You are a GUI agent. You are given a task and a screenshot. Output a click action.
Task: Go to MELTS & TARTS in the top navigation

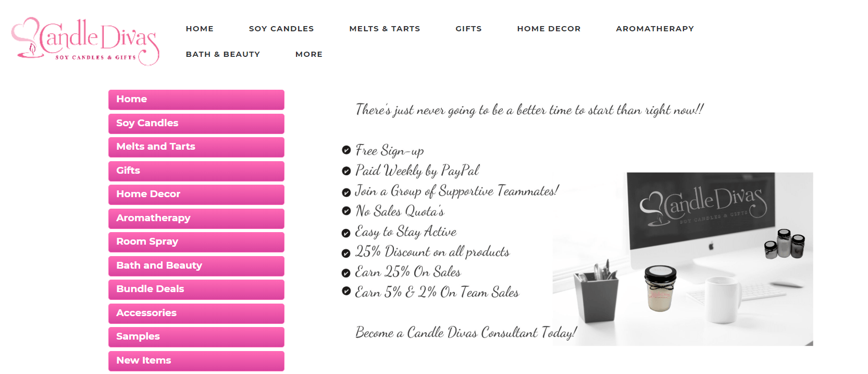tap(385, 29)
